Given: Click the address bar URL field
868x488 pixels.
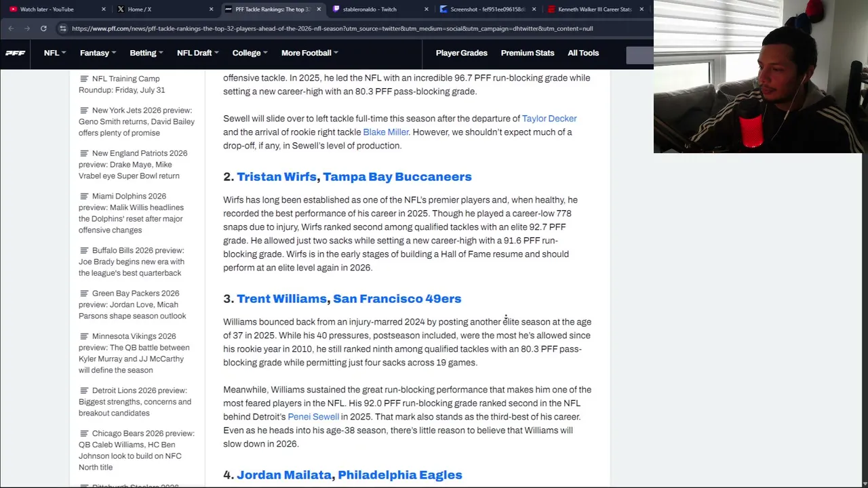Looking at the screenshot, I should (332, 28).
